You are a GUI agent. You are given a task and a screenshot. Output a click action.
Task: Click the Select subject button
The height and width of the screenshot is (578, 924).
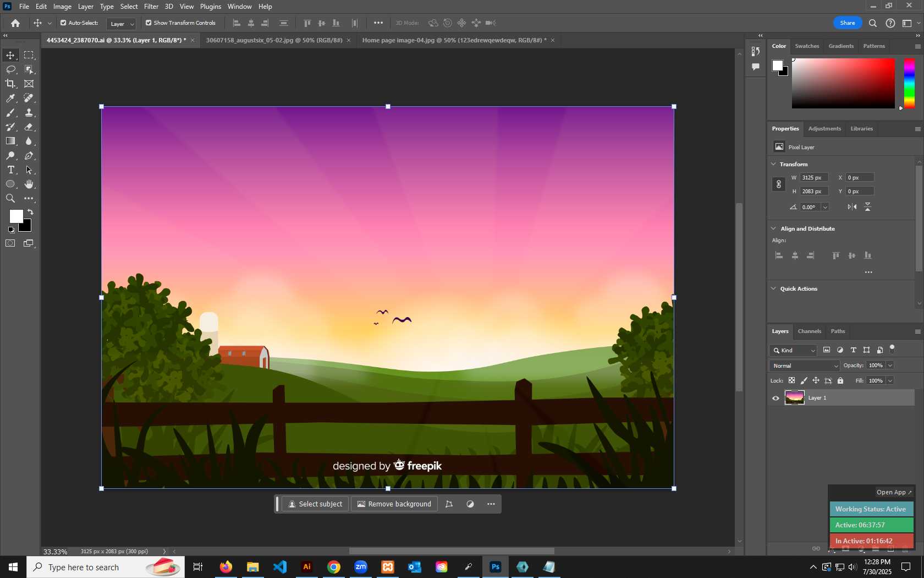[315, 504]
